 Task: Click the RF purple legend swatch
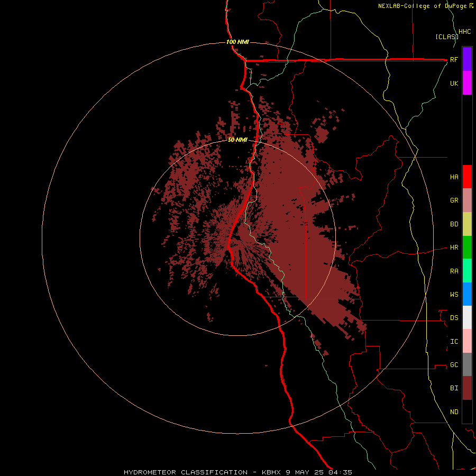pos(467,59)
